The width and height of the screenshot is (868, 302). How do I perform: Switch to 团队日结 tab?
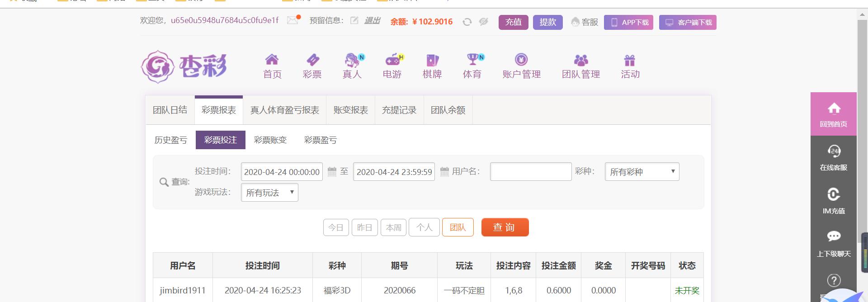pos(170,110)
